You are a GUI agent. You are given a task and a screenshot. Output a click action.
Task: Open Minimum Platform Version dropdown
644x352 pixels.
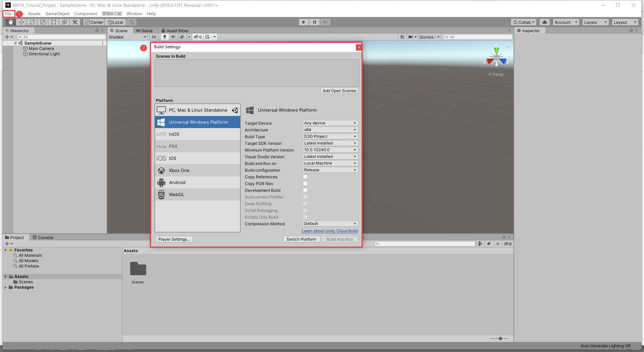330,150
